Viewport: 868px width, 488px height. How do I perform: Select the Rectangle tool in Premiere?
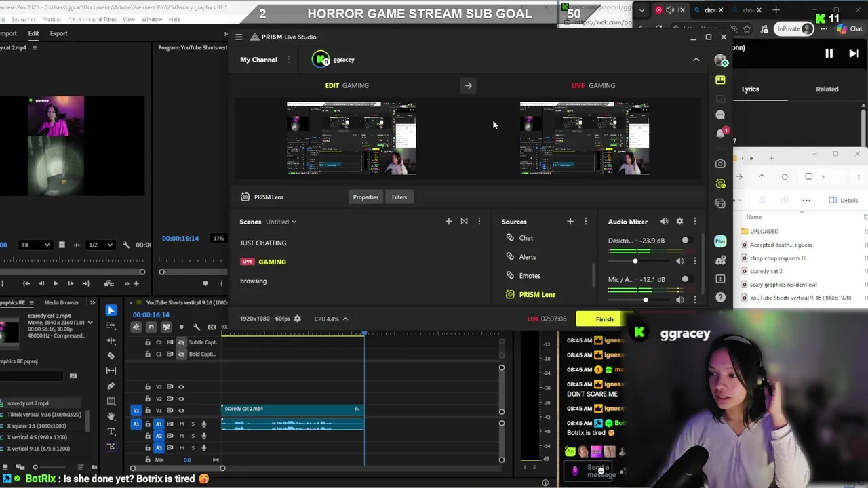click(x=111, y=401)
